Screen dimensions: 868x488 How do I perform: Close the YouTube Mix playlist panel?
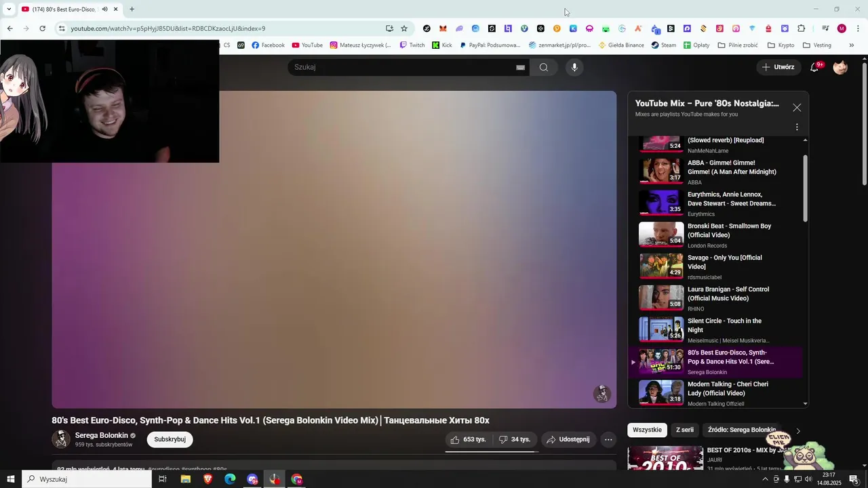click(797, 108)
